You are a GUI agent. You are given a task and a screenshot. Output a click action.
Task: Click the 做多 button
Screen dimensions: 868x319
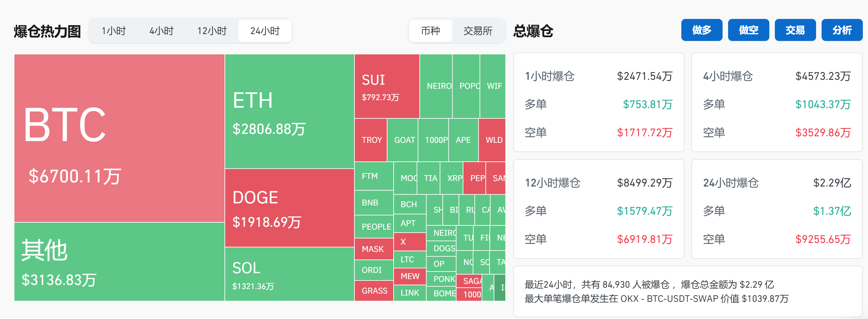(x=702, y=30)
